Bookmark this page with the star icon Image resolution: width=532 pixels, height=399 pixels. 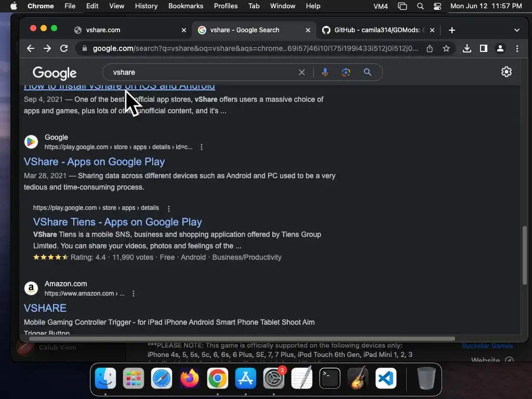(446, 48)
